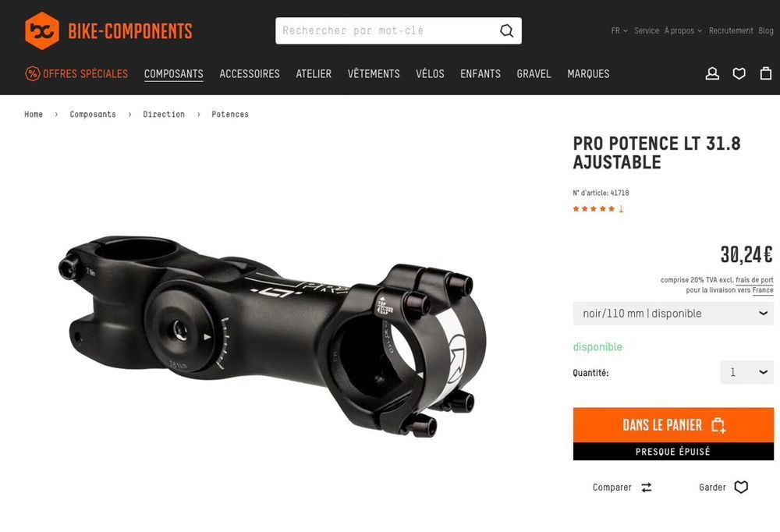Expand the FR language selector
Image resolution: width=780 pixels, height=532 pixels.
coord(619,31)
